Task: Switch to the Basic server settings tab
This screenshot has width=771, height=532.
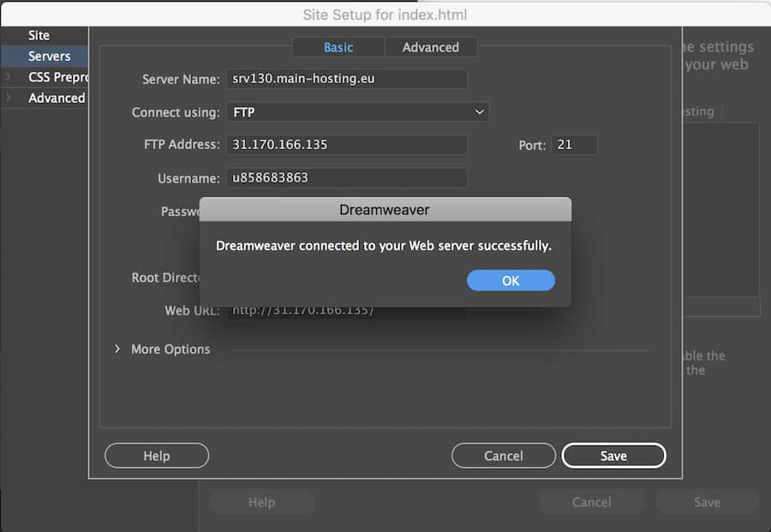Action: 338,47
